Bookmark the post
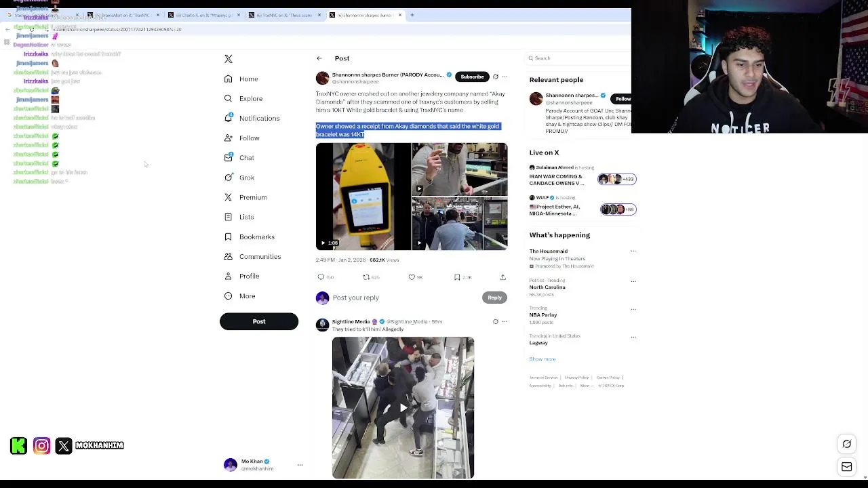 pyautogui.click(x=457, y=277)
